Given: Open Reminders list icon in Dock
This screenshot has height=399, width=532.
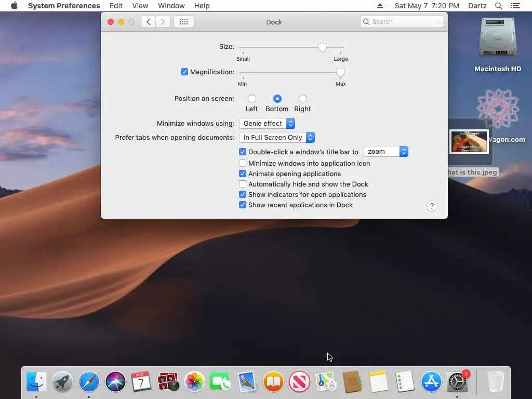Looking at the screenshot, I should click(x=405, y=382).
